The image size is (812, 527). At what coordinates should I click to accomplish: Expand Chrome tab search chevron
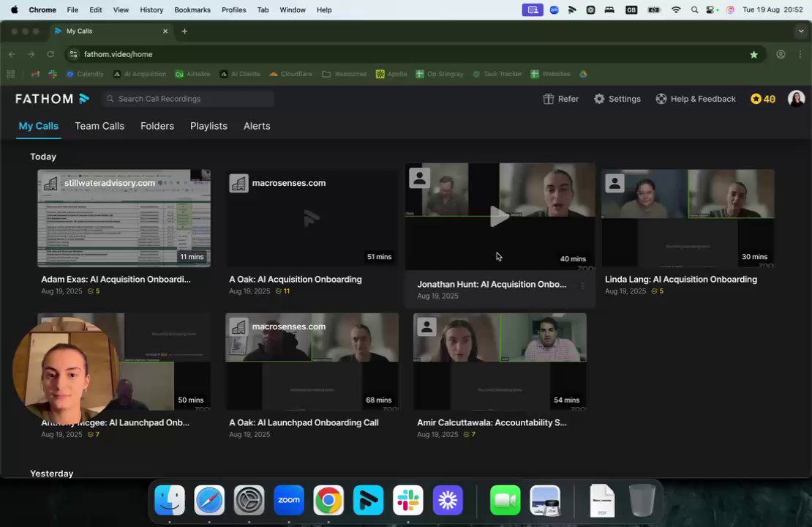(x=800, y=31)
